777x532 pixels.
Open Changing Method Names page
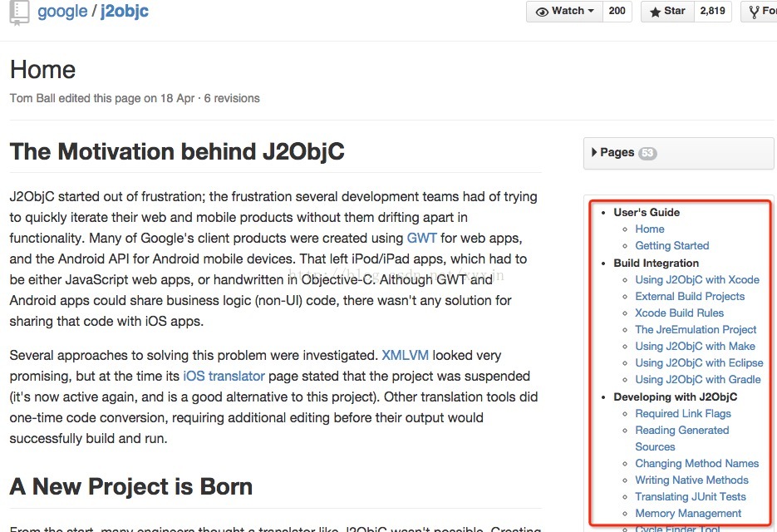pyautogui.click(x=696, y=463)
